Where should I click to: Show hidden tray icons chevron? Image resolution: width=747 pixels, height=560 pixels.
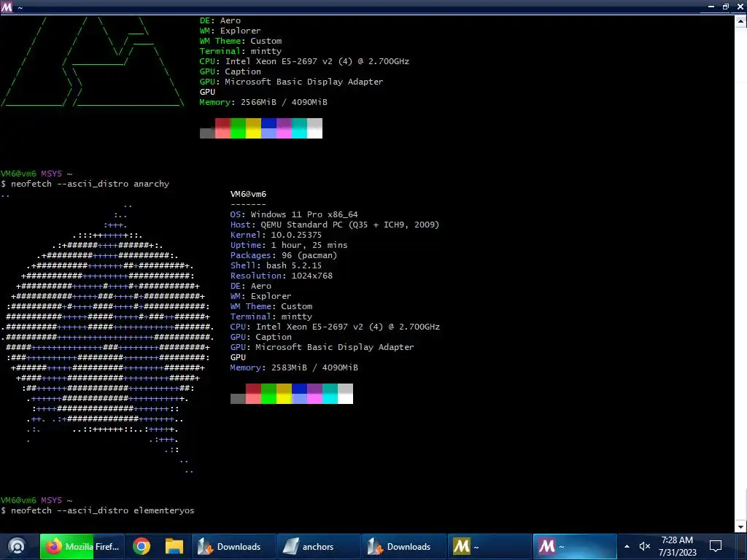tap(627, 546)
